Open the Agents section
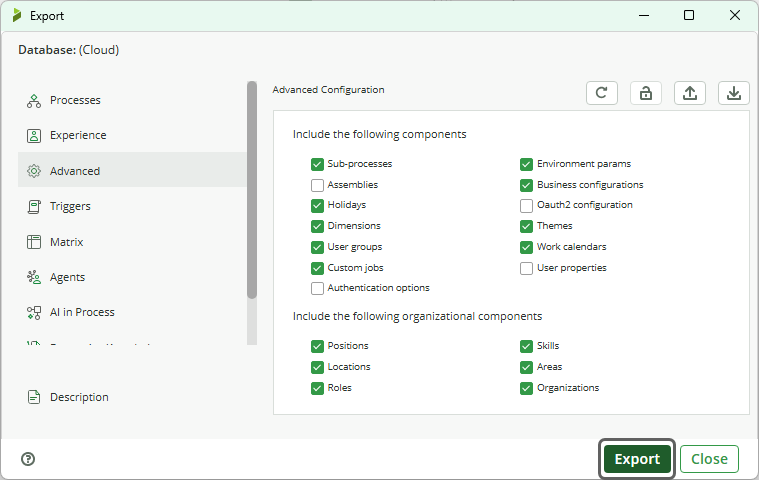 pyautogui.click(x=132, y=277)
